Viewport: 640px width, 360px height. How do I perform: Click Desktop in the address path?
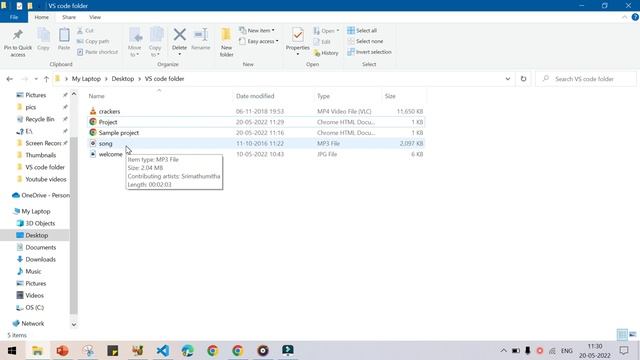click(122, 79)
